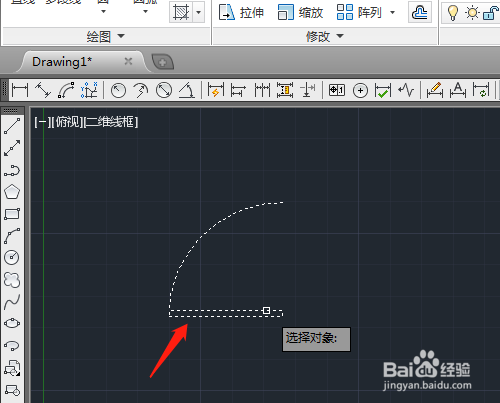Select the Center Mark tool

[x=360, y=90]
